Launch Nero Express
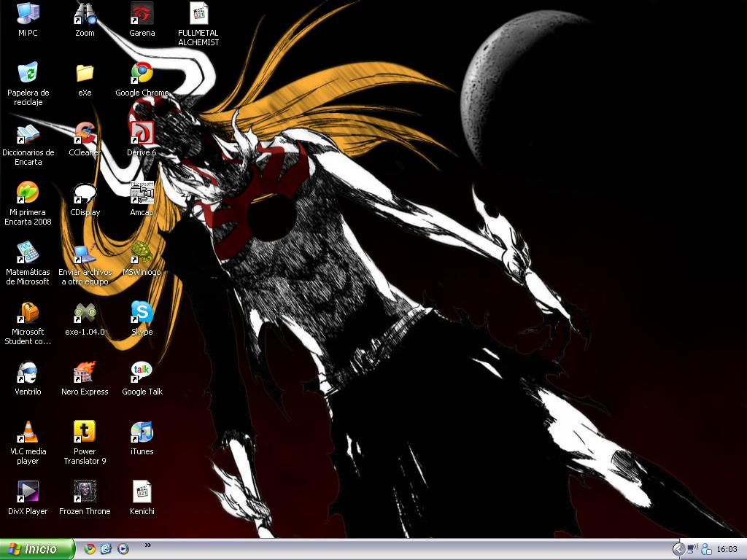 click(85, 372)
